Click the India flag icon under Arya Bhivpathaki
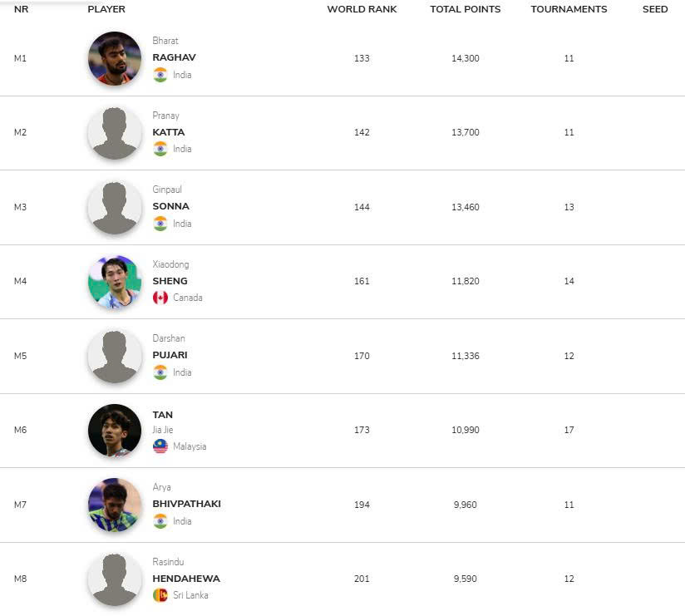 pyautogui.click(x=160, y=521)
